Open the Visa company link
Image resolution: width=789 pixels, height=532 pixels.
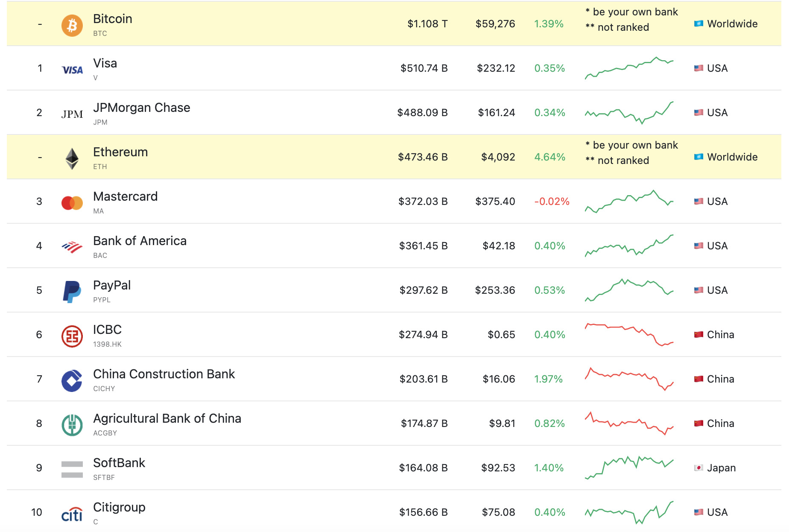(x=105, y=63)
